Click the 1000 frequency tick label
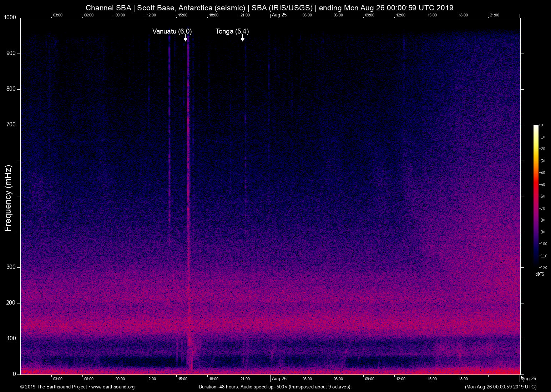The width and height of the screenshot is (551, 392). point(10,17)
